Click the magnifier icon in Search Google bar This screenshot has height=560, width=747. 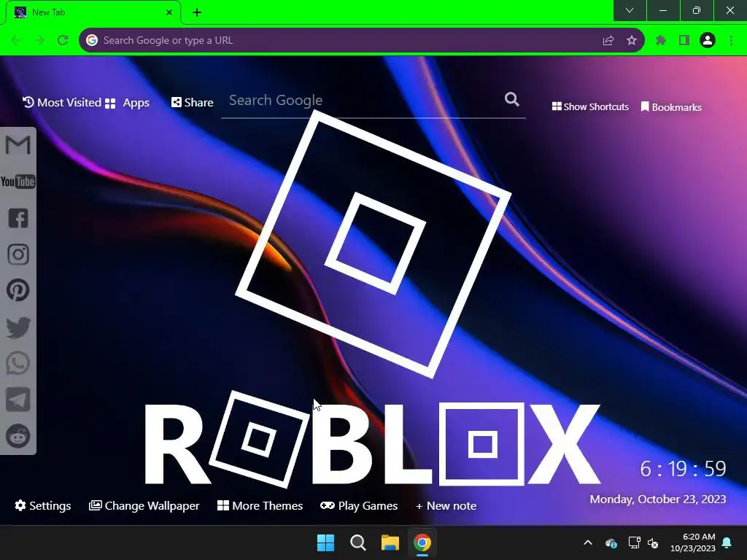click(x=511, y=99)
